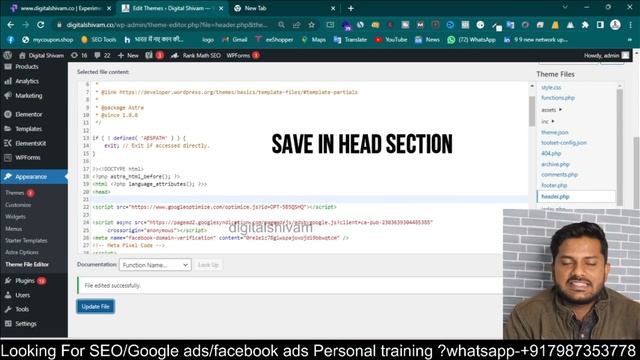Open WPForms in the admin bar

[243, 56]
